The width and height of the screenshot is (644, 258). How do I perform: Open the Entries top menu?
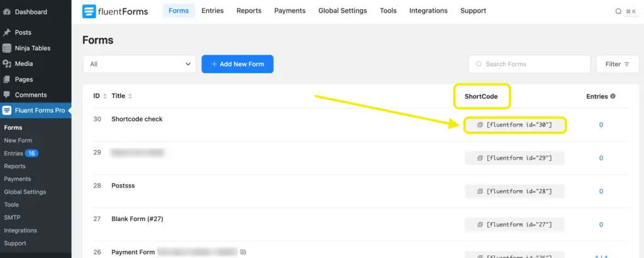point(213,11)
